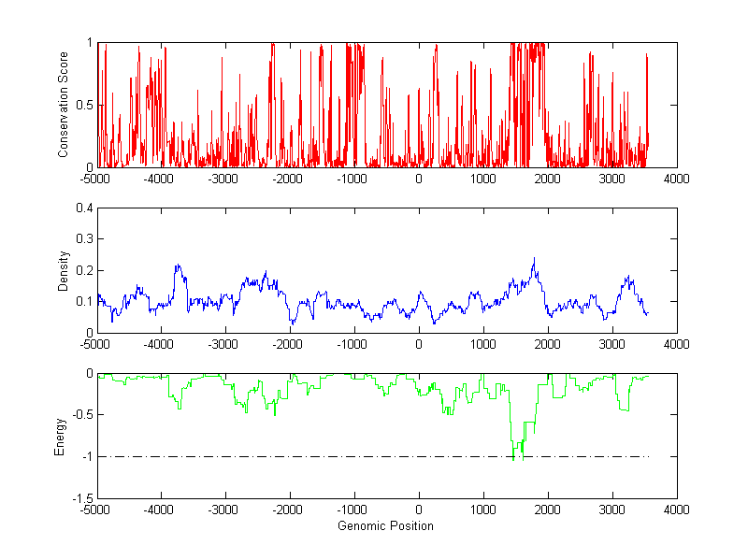Image resolution: width=748 pixels, height=560 pixels.
Task: Click the Energy y-axis label
Action: (x=60, y=436)
